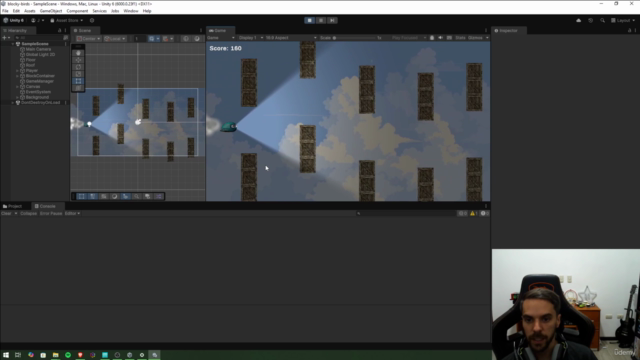The image size is (640, 360).
Task: Toggle Console warning messages filter
Action: (x=473, y=213)
